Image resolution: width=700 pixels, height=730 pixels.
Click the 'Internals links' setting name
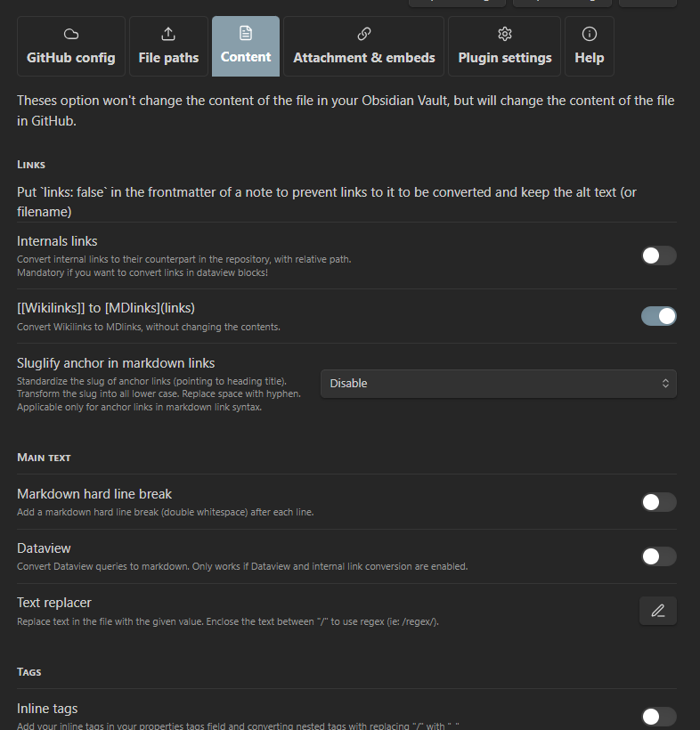(57, 241)
